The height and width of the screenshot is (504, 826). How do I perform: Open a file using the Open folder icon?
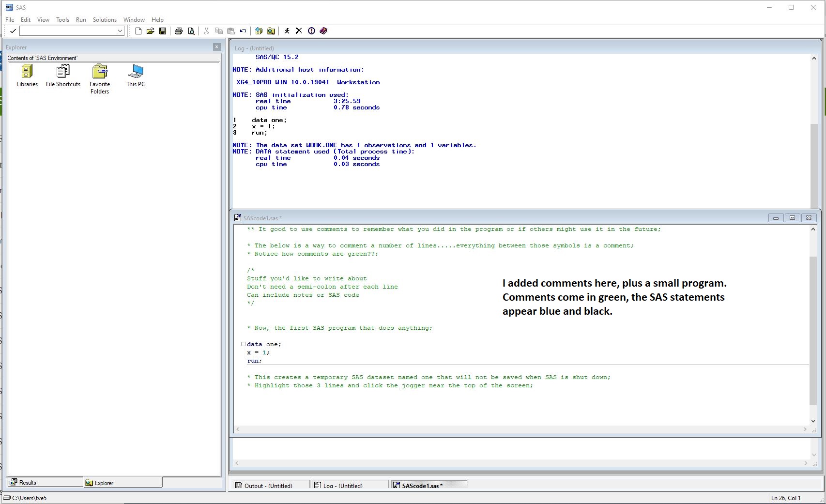point(151,31)
